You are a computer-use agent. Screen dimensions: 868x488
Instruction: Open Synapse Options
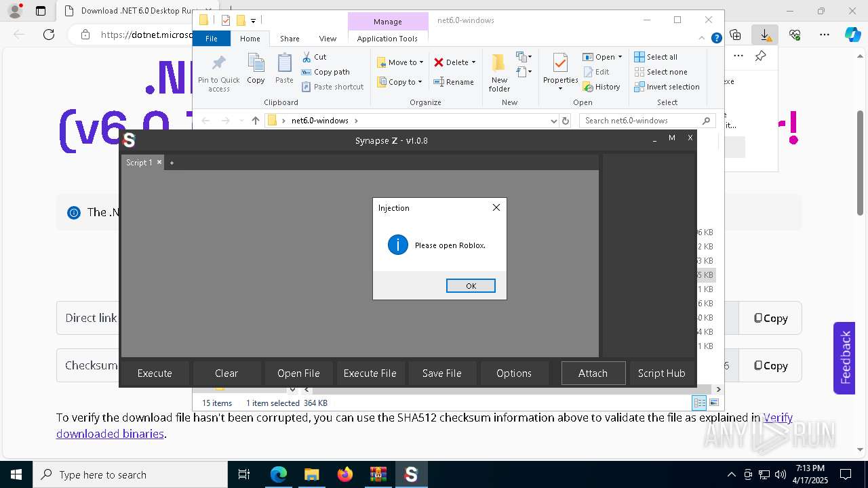pos(514,373)
